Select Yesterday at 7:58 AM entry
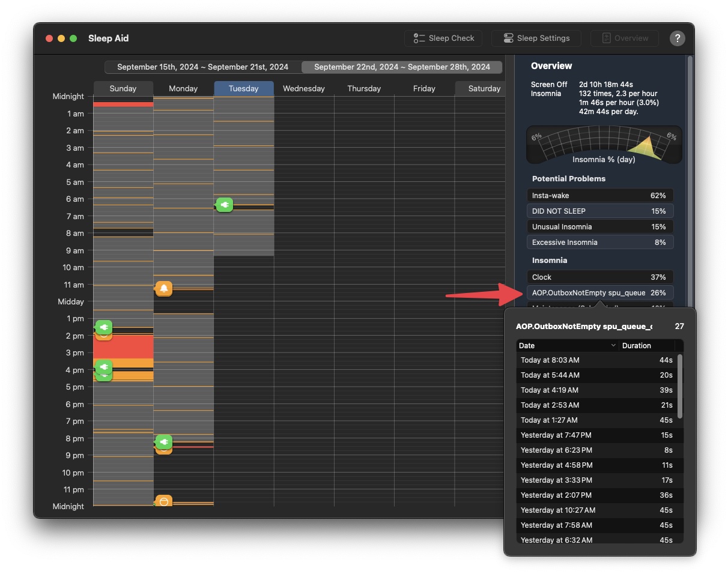This screenshot has width=728, height=580. [596, 525]
